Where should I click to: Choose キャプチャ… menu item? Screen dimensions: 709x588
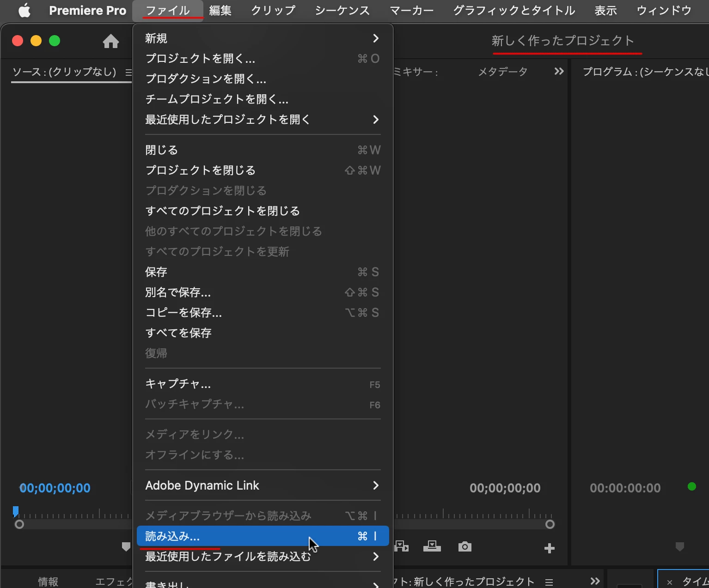coord(263,384)
